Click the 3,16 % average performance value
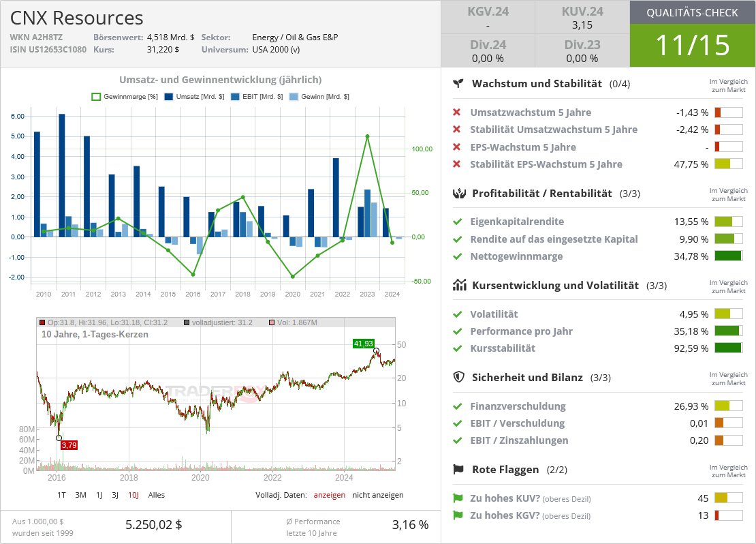The height and width of the screenshot is (544, 756). point(410,525)
